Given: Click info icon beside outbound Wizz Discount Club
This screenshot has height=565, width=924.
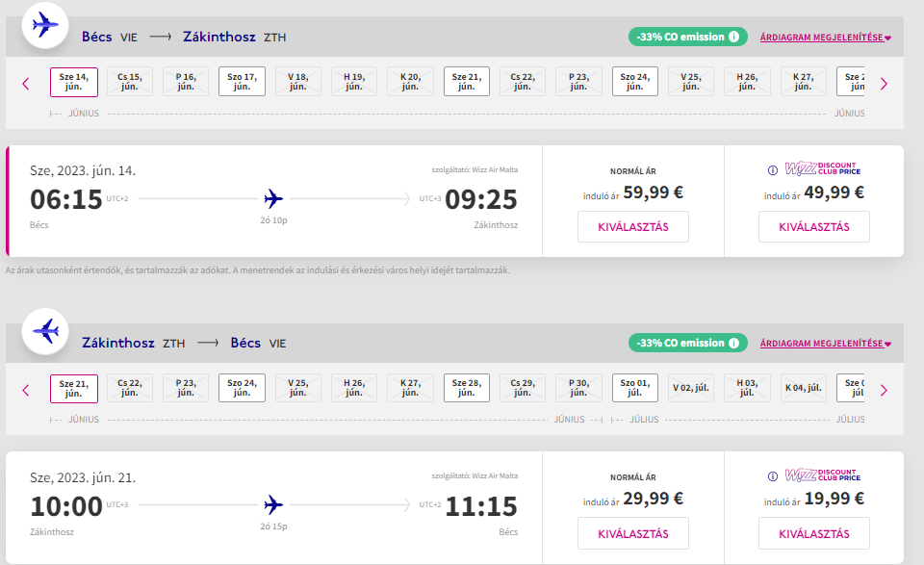Looking at the screenshot, I should coord(773,170).
